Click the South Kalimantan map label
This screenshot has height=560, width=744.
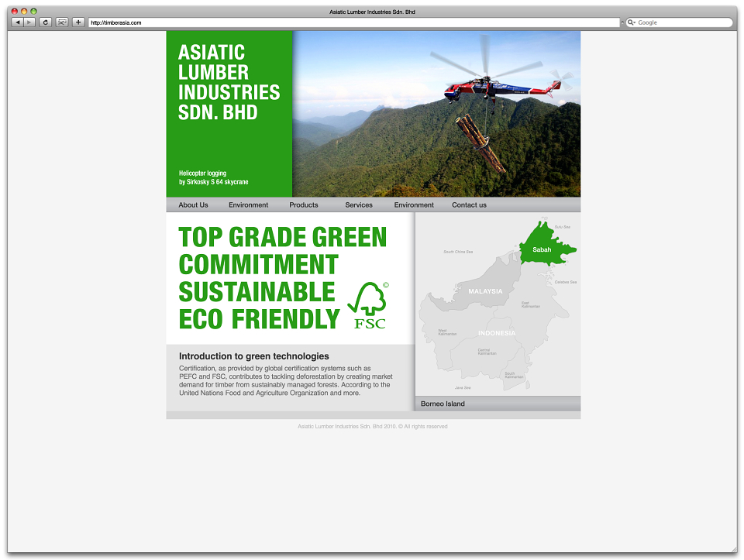(514, 375)
